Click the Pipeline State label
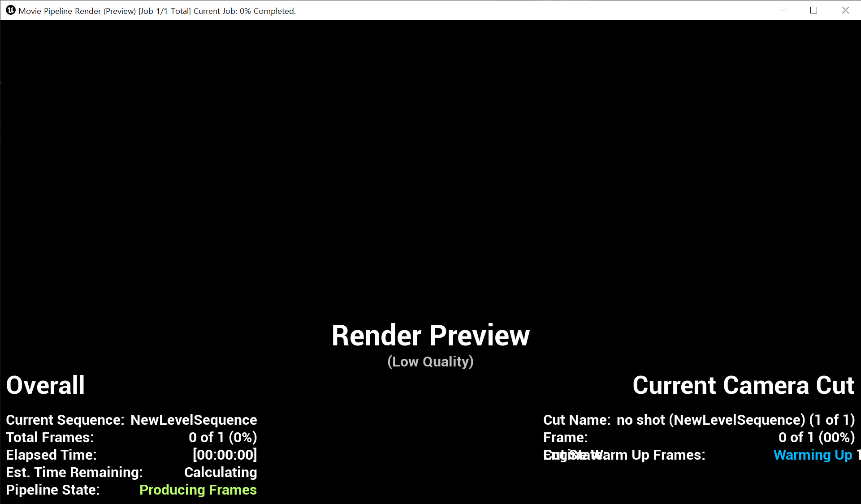Screen dimensions: 861x504 (x=53, y=490)
